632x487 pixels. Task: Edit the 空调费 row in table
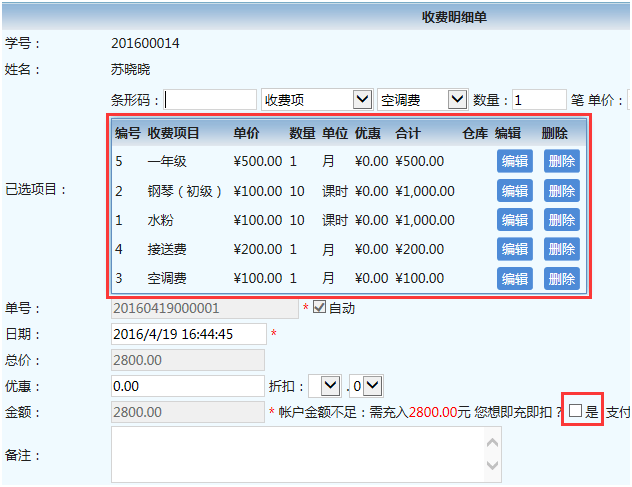click(514, 279)
